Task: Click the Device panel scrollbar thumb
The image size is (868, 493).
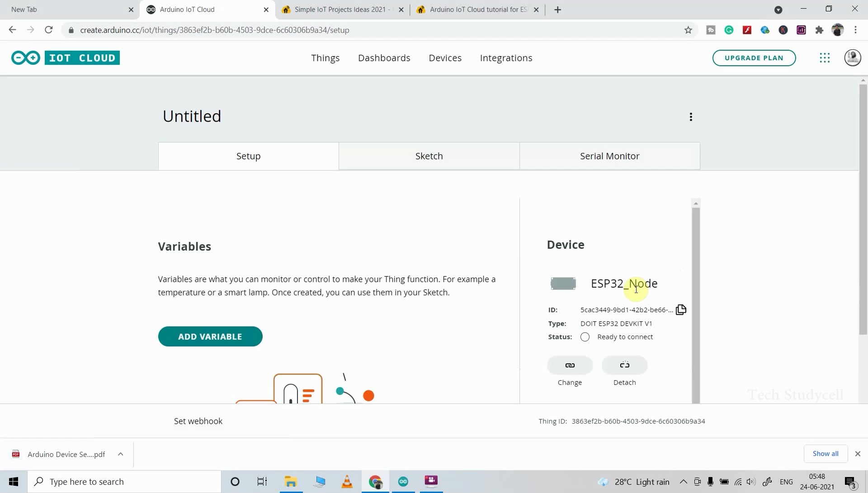Action: tap(696, 305)
